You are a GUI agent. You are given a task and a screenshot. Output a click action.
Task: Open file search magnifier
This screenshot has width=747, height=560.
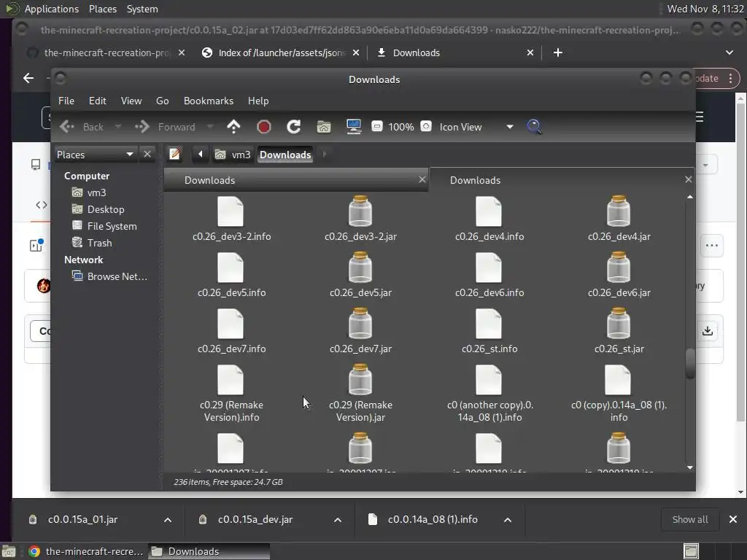(x=534, y=127)
